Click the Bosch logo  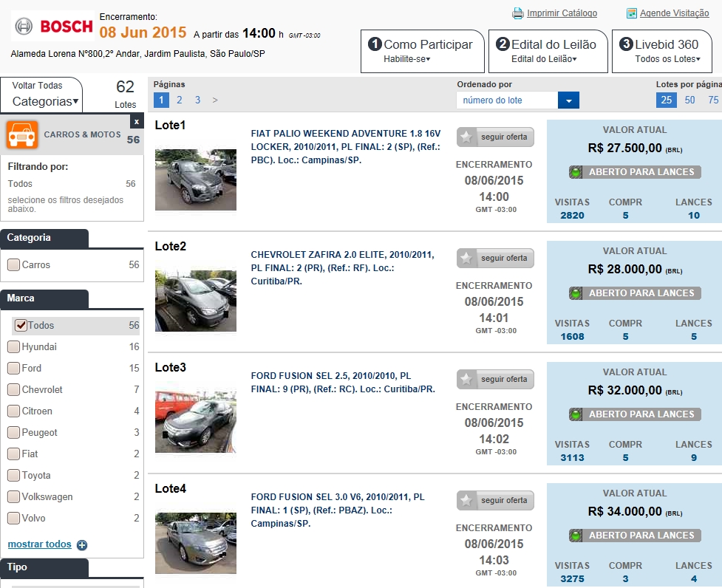click(x=53, y=27)
